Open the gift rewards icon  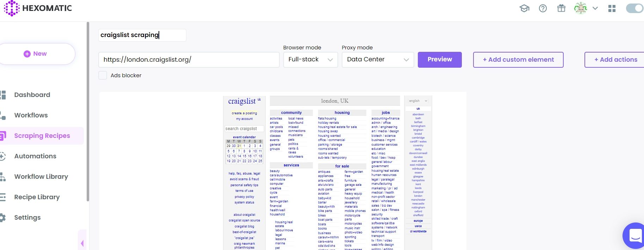tap(561, 8)
